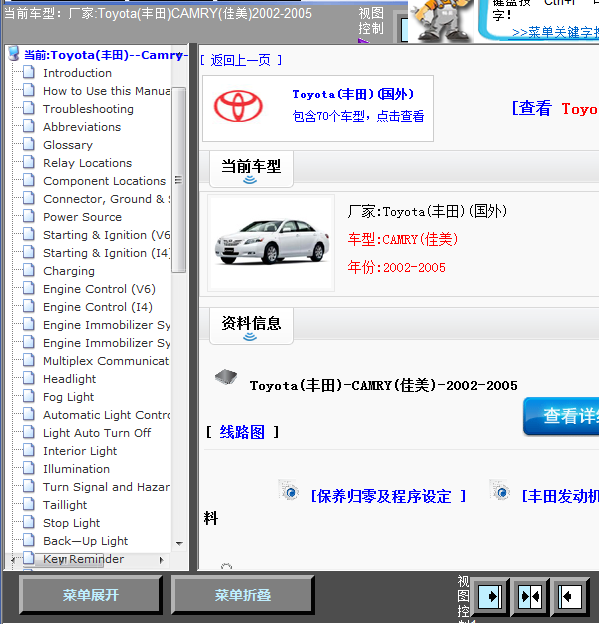The image size is (599, 624).
Task: Click the page icon beside Illumination
Action: (29, 468)
